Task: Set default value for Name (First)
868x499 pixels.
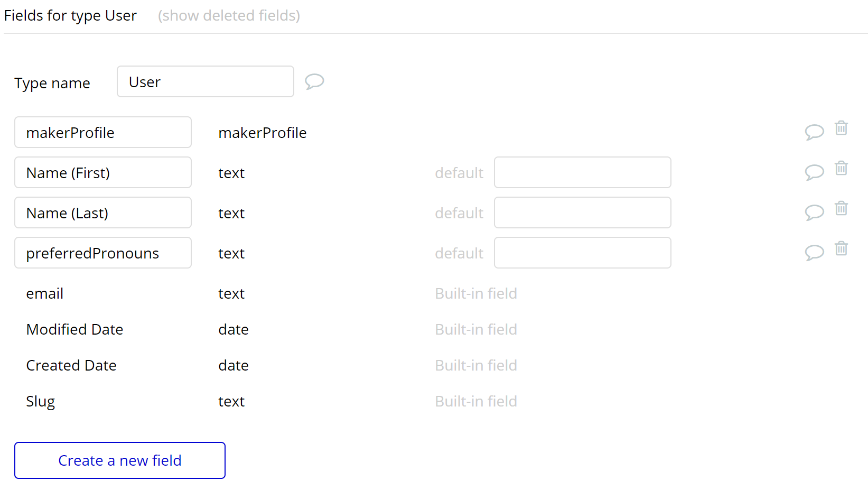Action: (x=583, y=172)
